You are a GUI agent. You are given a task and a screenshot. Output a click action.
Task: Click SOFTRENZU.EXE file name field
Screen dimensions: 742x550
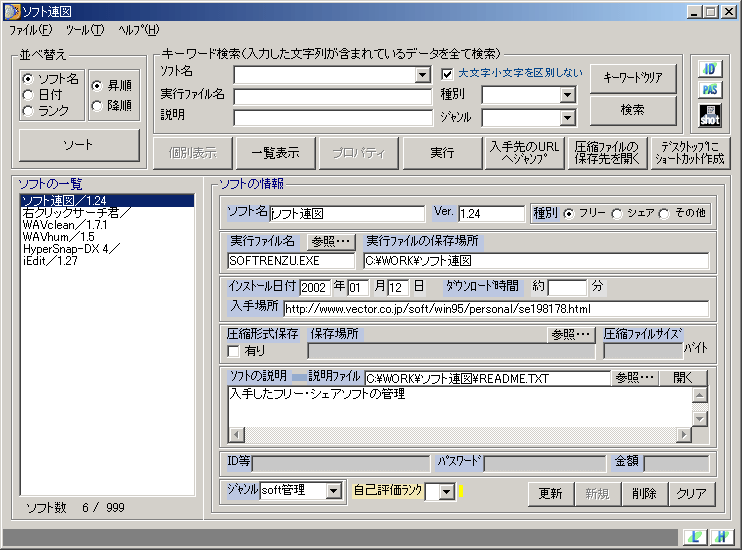[291, 261]
